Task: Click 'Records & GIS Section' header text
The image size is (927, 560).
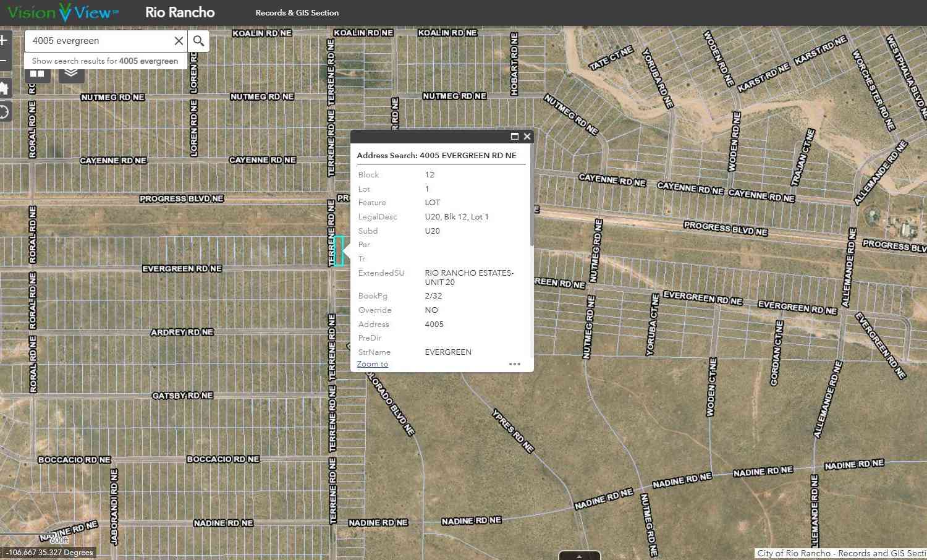Action: pyautogui.click(x=297, y=13)
